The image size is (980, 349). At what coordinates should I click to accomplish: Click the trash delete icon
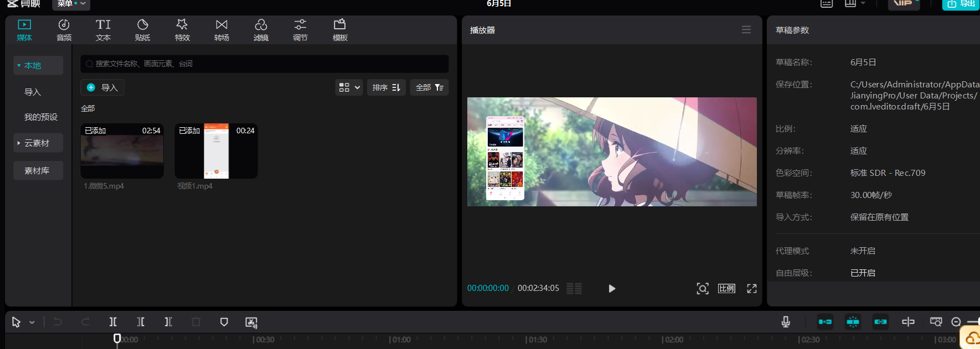(196, 322)
